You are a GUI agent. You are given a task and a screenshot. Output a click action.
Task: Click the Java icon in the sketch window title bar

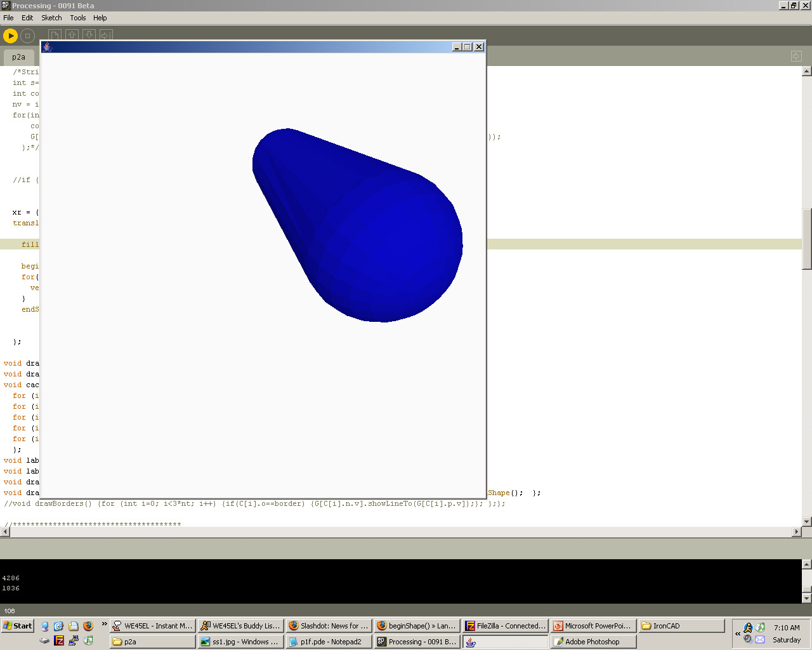click(47, 47)
